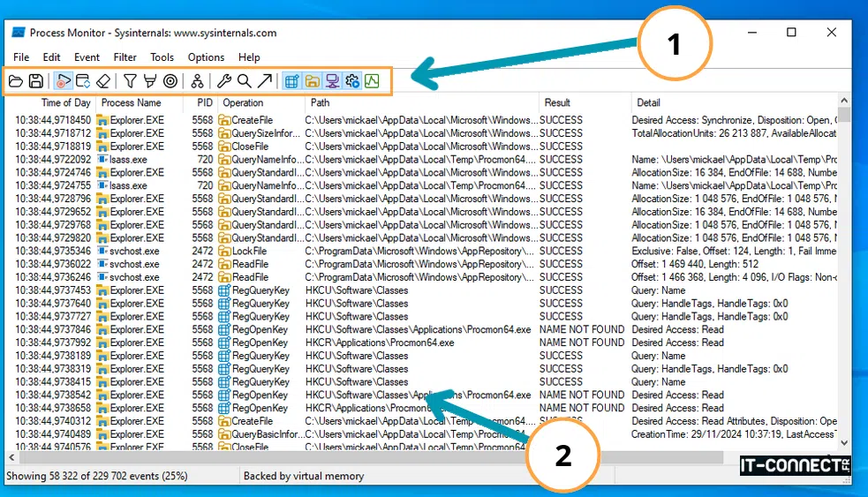The width and height of the screenshot is (868, 497).
Task: Click the Highlight icon in toolbar
Action: [150, 81]
